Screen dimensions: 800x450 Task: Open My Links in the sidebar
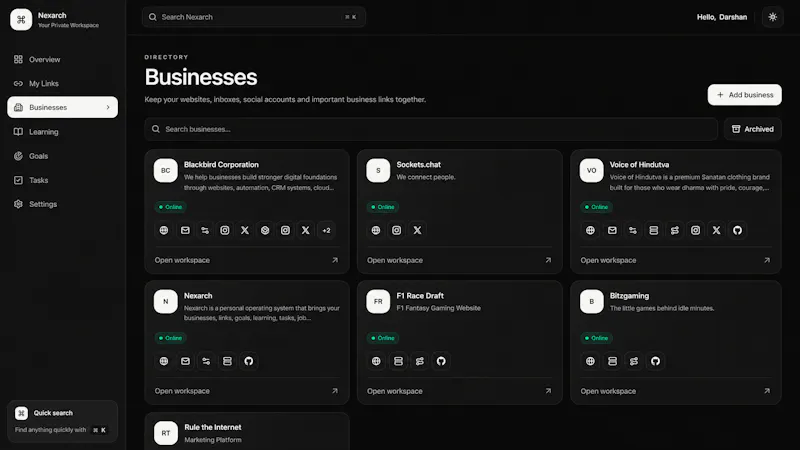62,83
